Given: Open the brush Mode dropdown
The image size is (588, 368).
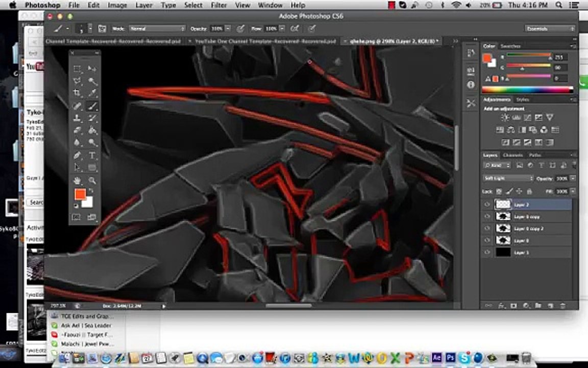Looking at the screenshot, I should [157, 29].
